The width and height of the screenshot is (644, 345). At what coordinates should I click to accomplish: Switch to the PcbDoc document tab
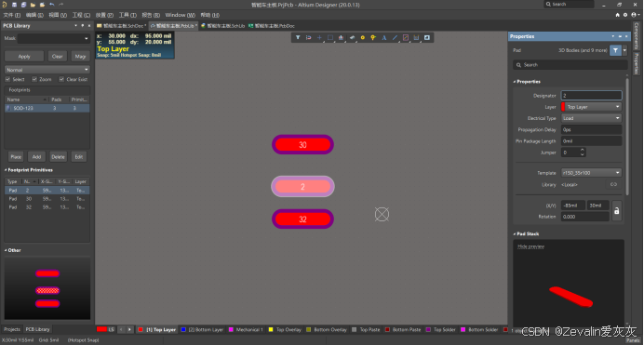272,25
